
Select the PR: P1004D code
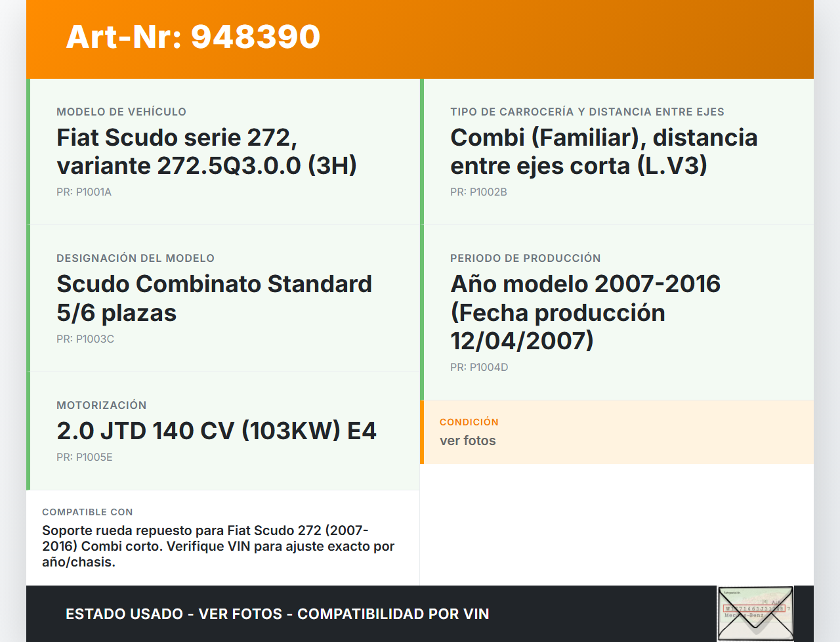click(479, 367)
